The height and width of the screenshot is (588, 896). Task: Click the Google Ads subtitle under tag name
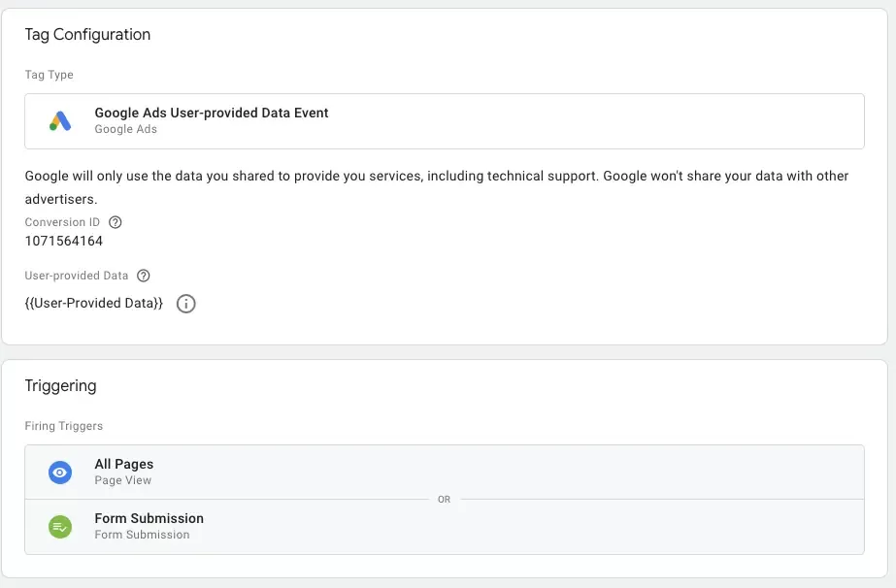pyautogui.click(x=126, y=129)
